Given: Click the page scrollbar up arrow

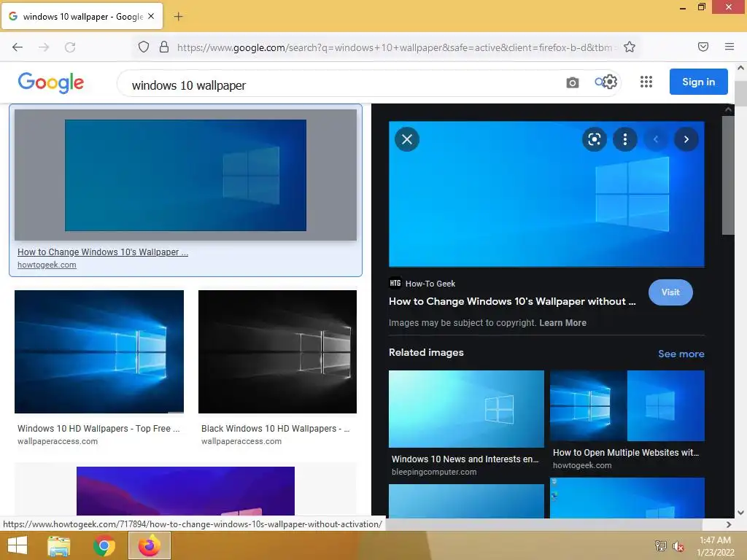Looking at the screenshot, I should click(740, 68).
